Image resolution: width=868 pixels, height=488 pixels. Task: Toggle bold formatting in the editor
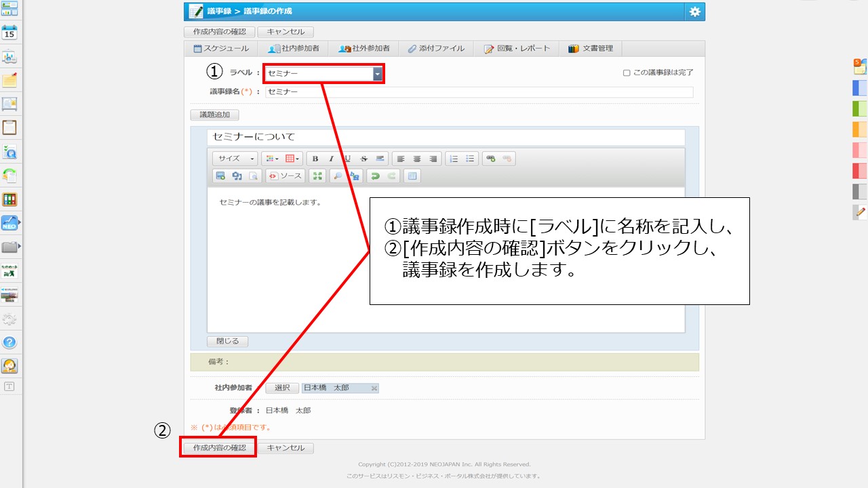click(x=315, y=159)
